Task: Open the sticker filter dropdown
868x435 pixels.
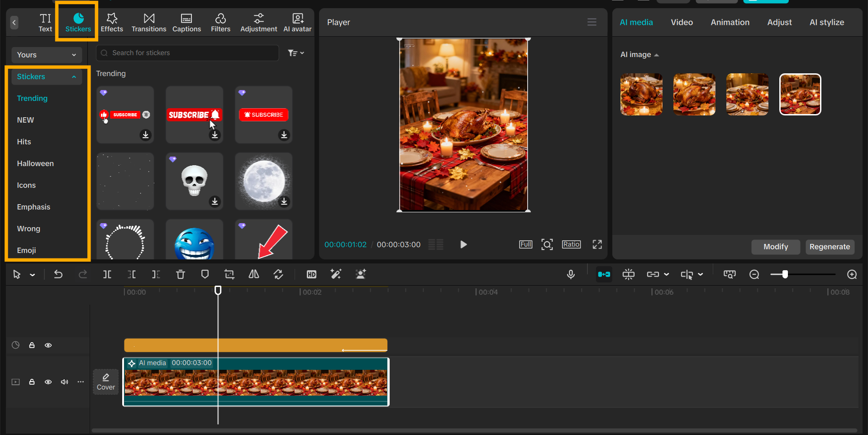Action: click(x=295, y=53)
